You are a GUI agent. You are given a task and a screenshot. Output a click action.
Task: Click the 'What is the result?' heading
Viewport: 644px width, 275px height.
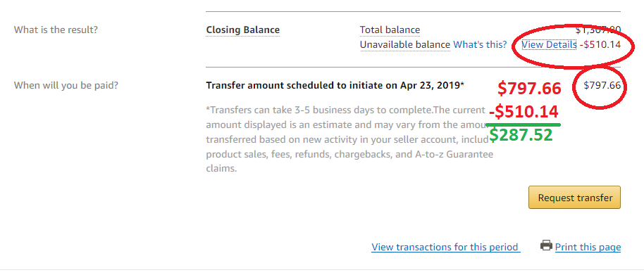(x=56, y=30)
